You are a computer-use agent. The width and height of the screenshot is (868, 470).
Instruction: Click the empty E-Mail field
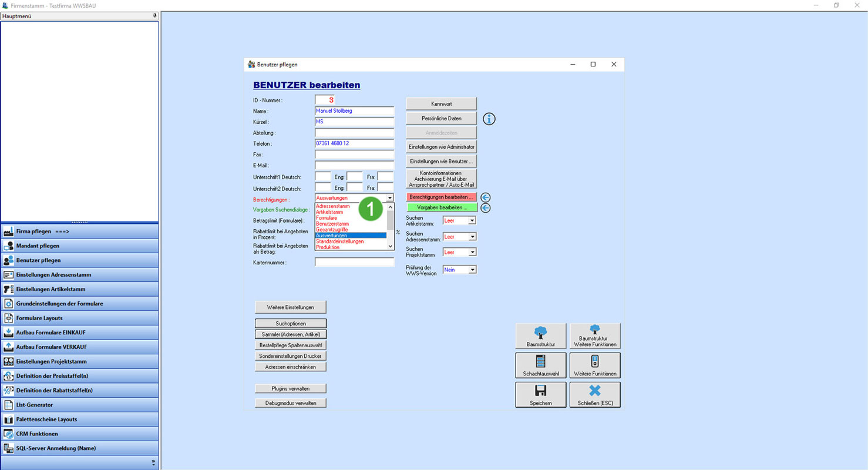point(355,165)
